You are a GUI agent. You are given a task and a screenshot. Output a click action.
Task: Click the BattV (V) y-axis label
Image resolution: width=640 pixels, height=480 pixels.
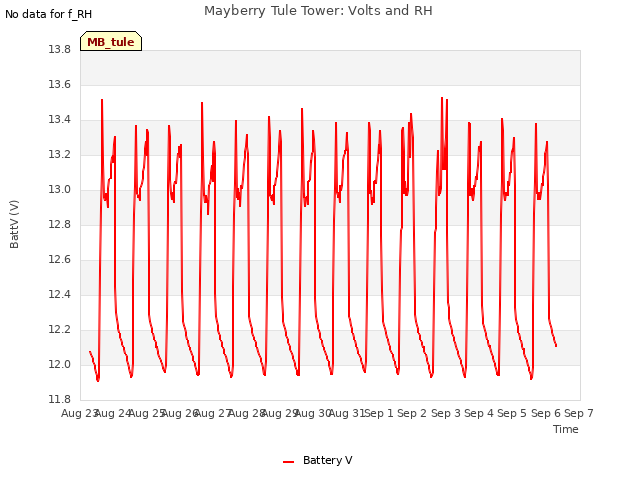point(14,224)
